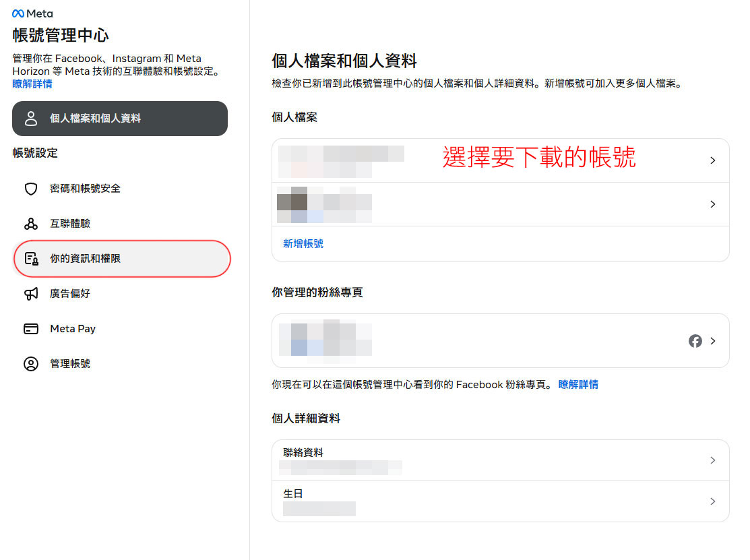Image resolution: width=750 pixels, height=560 pixels.
Task: Open the 個人檔案和個人資料 menu item
Action: click(119, 118)
